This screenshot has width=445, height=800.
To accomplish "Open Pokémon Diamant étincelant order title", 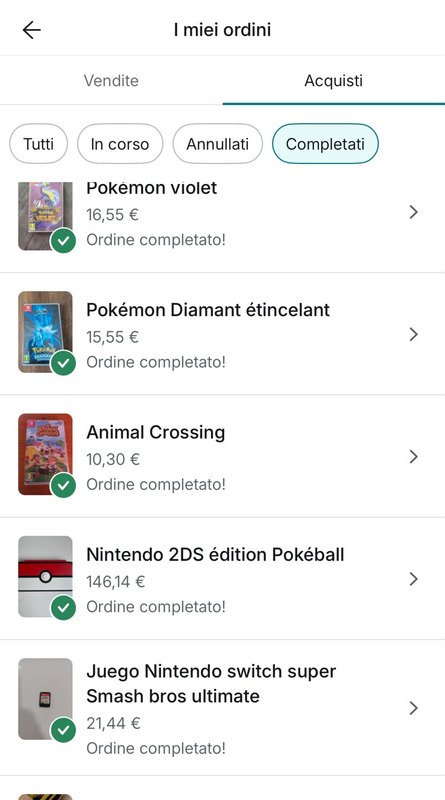I will (x=208, y=310).
